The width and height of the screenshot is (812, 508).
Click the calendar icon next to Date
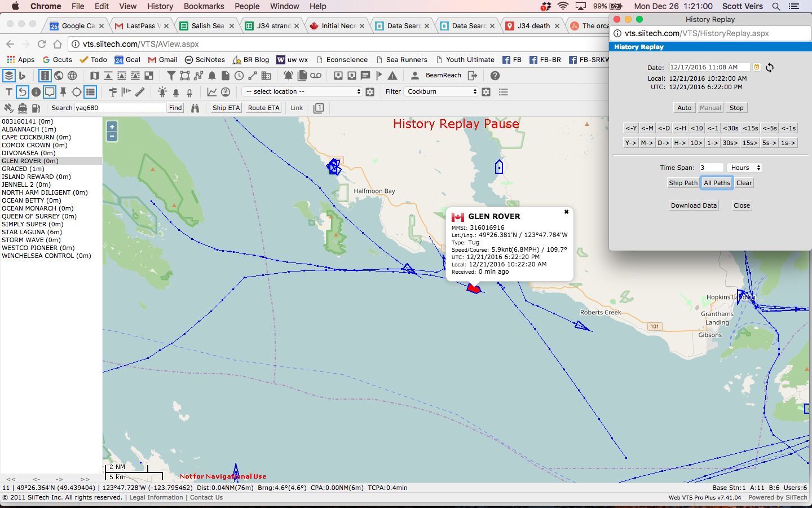pyautogui.click(x=757, y=67)
